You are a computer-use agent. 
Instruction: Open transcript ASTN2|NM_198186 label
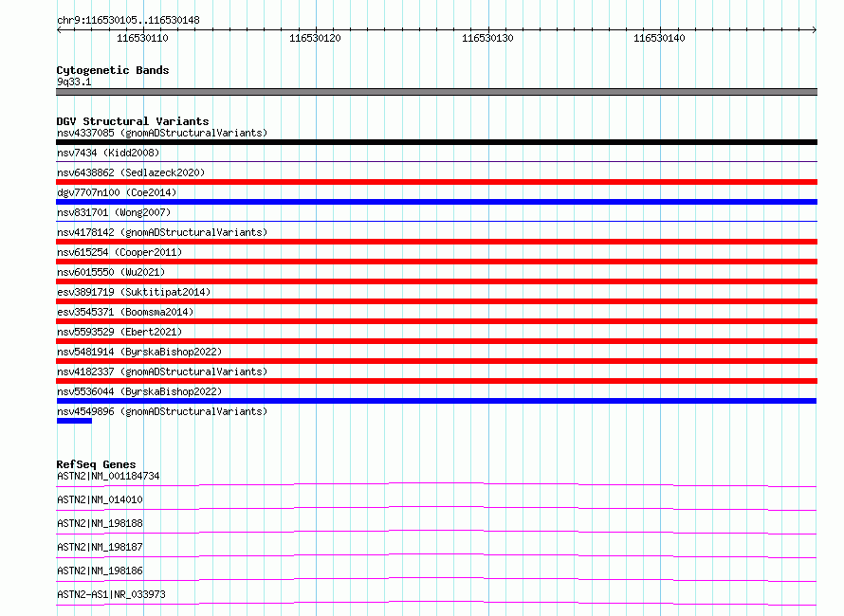[x=100, y=571]
